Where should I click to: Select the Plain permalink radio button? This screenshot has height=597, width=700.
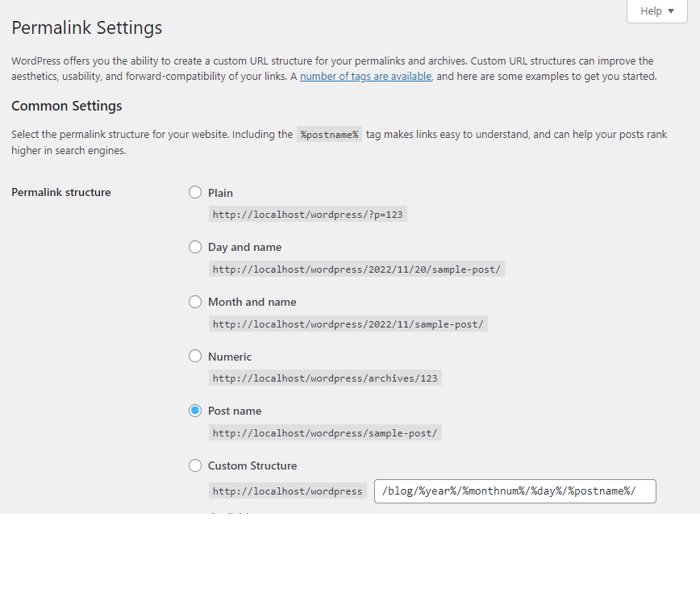pyautogui.click(x=195, y=192)
